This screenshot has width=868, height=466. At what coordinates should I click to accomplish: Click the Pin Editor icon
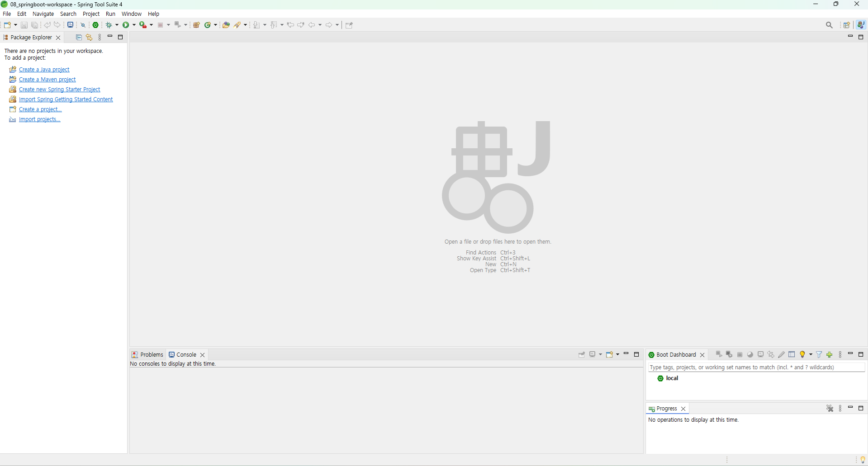[349, 25]
